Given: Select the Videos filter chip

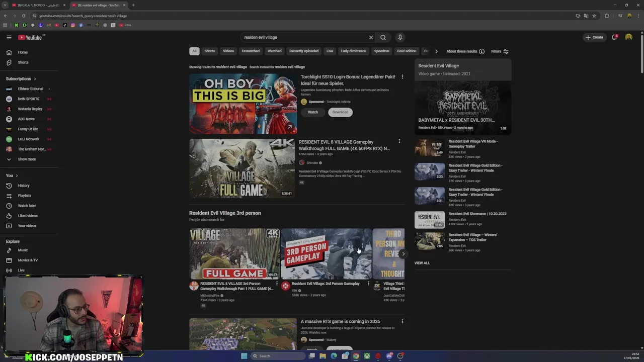Looking at the screenshot, I should (228, 51).
